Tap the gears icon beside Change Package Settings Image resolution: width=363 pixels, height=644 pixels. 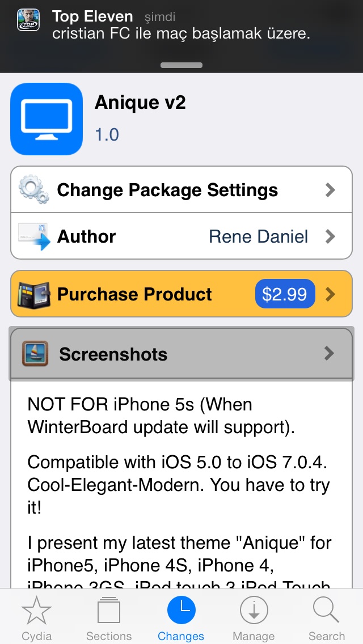[33, 189]
